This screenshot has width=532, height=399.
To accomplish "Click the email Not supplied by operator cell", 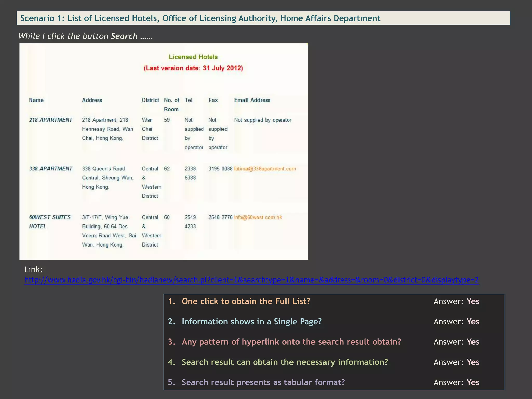I will 263,120.
